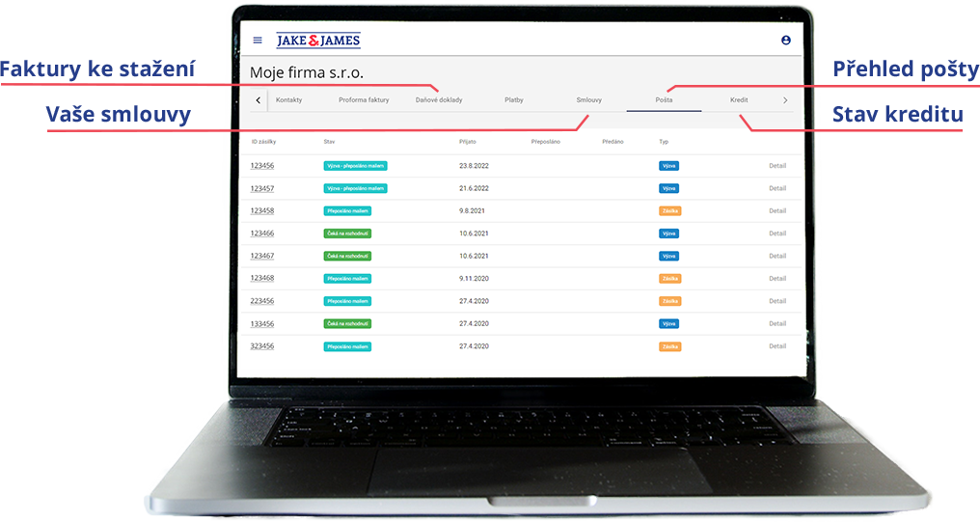Go to the Platby tab
Viewport: 980px width, 522px height.
coord(514,100)
